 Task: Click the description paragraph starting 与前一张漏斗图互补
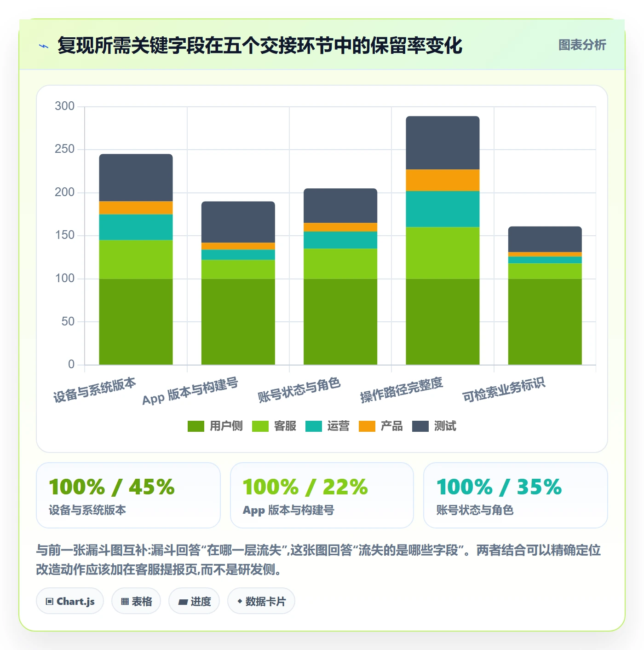click(318, 560)
